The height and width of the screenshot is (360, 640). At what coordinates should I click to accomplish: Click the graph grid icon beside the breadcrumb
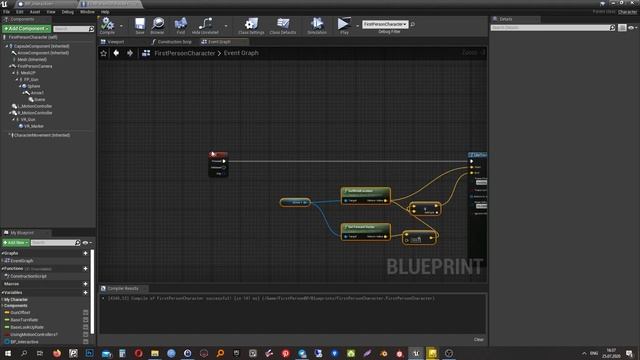coord(146,53)
